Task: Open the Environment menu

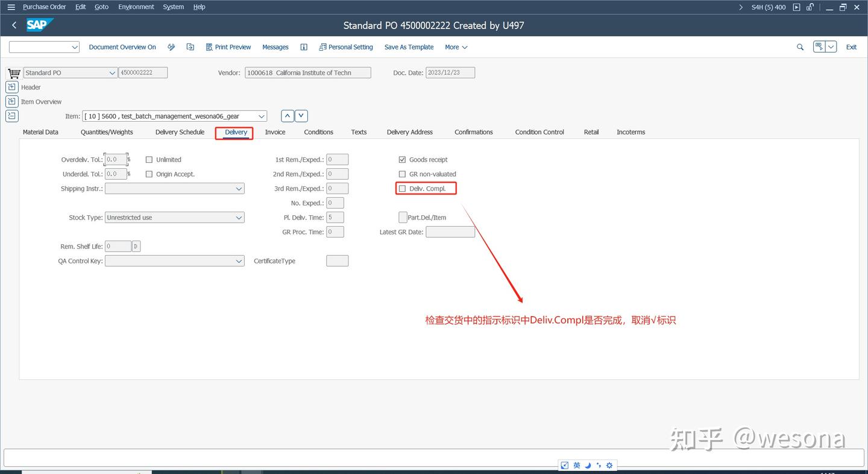Action: pos(136,7)
